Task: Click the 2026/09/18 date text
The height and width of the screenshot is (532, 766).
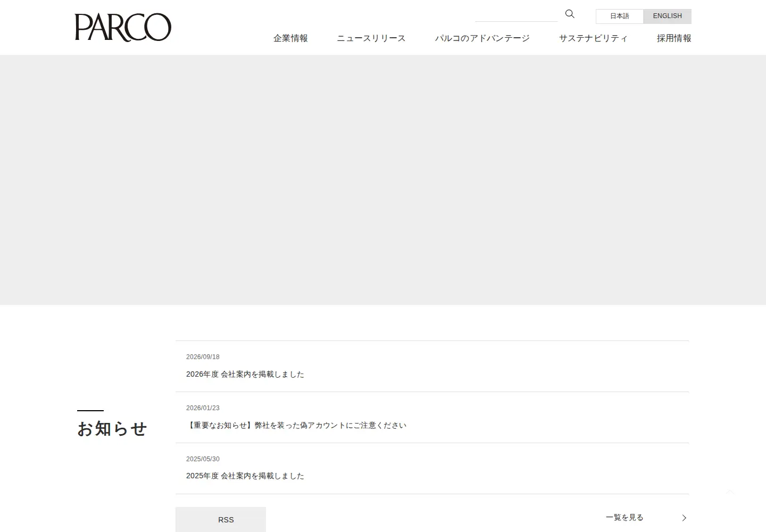Action: [203, 357]
